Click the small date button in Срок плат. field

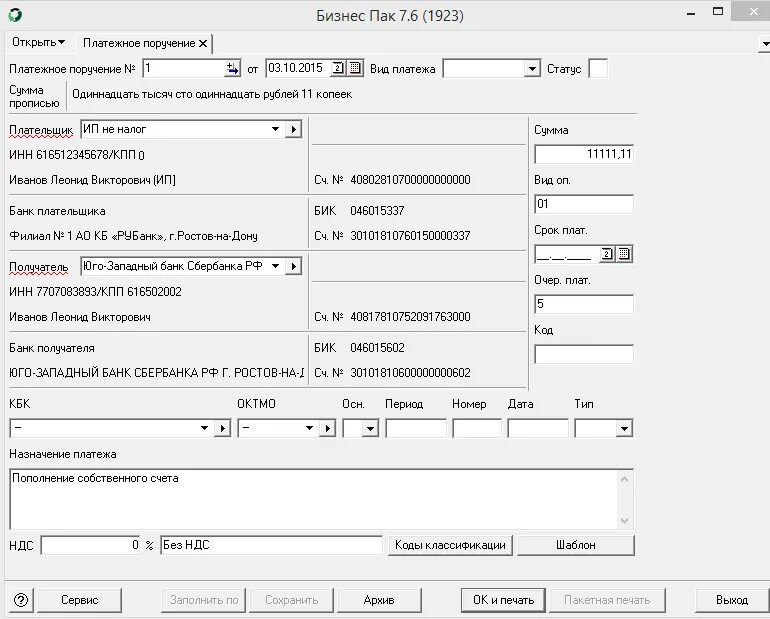click(607, 254)
